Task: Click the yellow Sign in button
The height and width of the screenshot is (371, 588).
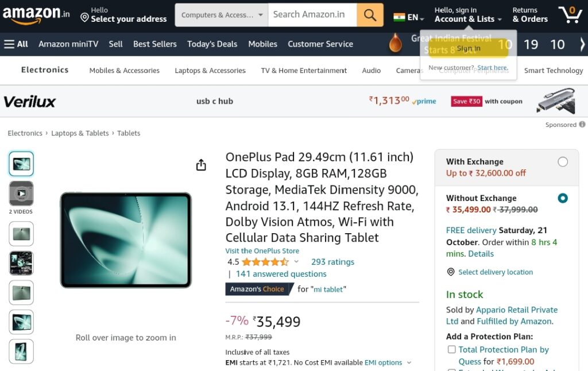Action: [x=469, y=48]
